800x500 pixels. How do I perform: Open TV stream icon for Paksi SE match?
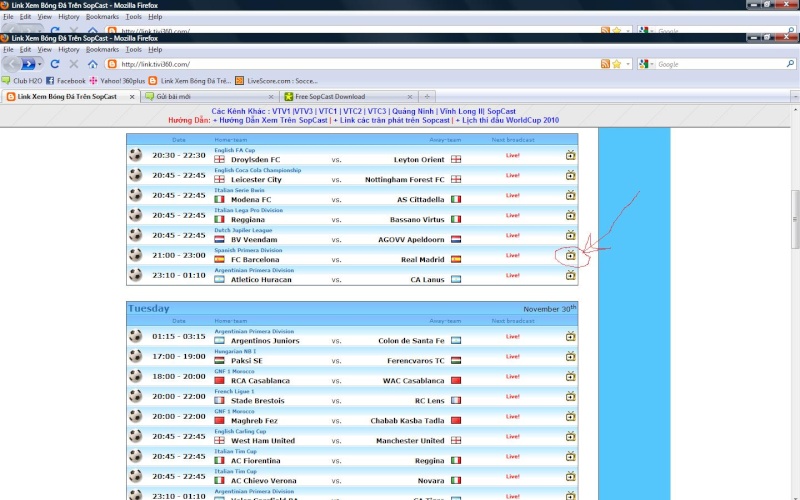click(570, 356)
